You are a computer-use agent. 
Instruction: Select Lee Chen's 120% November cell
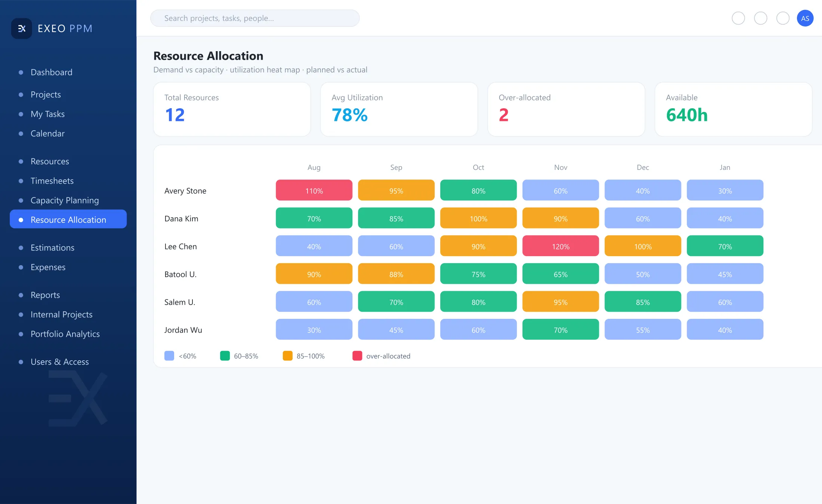click(x=560, y=246)
